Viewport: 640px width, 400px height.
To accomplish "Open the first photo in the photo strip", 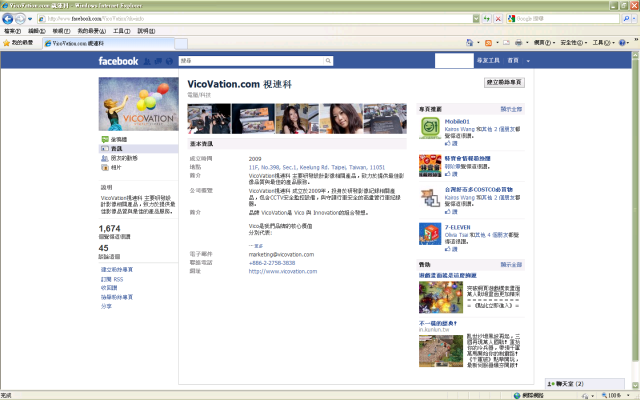I will (x=209, y=119).
